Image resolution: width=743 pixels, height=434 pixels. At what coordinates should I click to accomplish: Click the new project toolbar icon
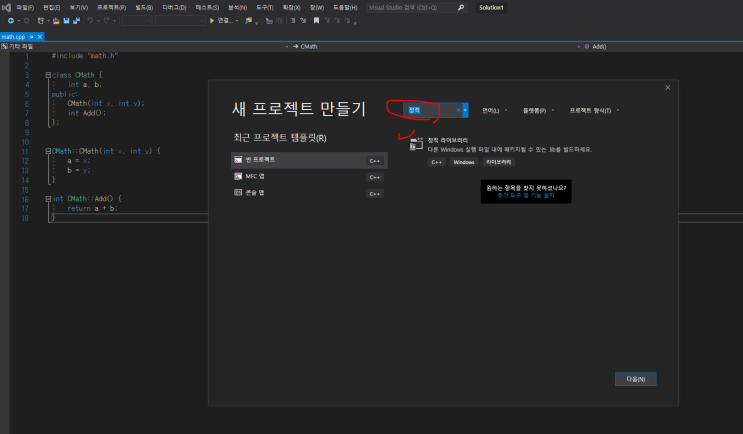(41, 21)
